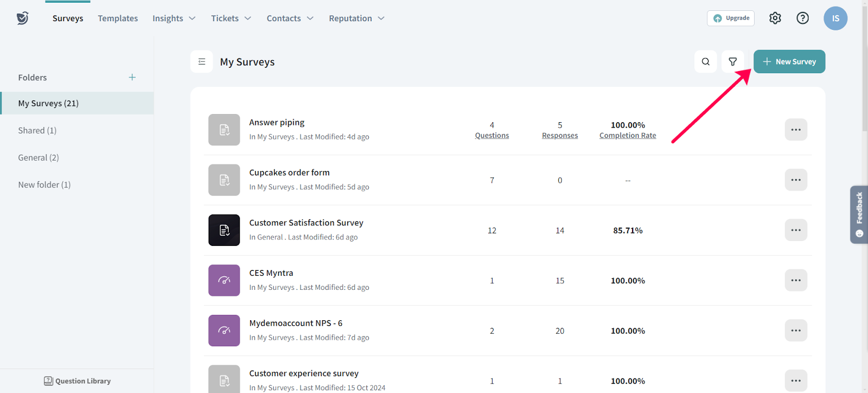Open the search surveys magnifier icon
The height and width of the screenshot is (393, 868).
pos(705,62)
